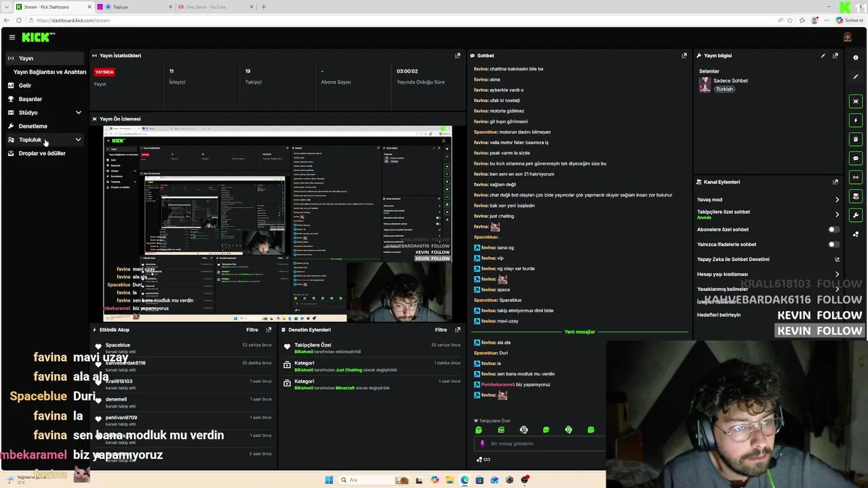
Task: Open Filtre in Etkinlik Akışı panel
Action: [252, 329]
